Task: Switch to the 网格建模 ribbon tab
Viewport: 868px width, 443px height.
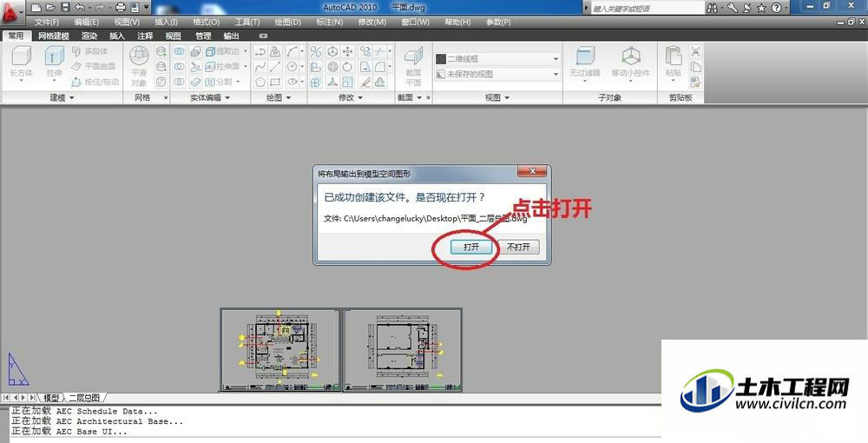Action: tap(54, 36)
